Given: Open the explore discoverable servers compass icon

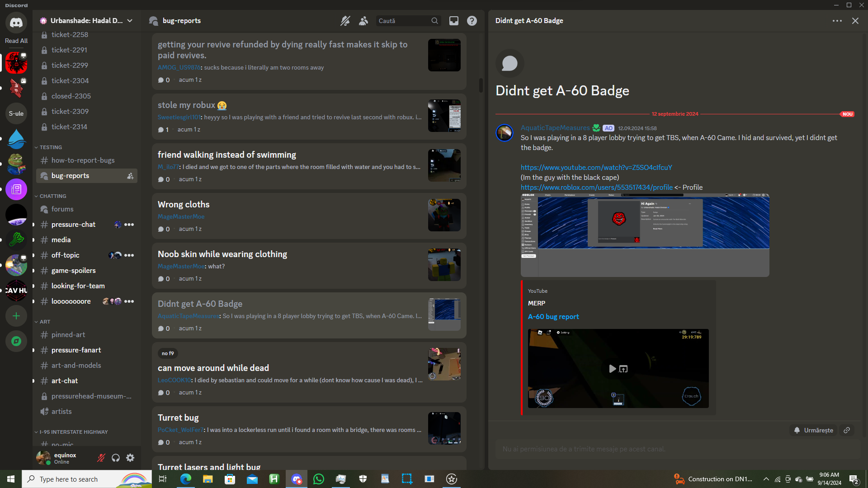Looking at the screenshot, I should (x=16, y=341).
